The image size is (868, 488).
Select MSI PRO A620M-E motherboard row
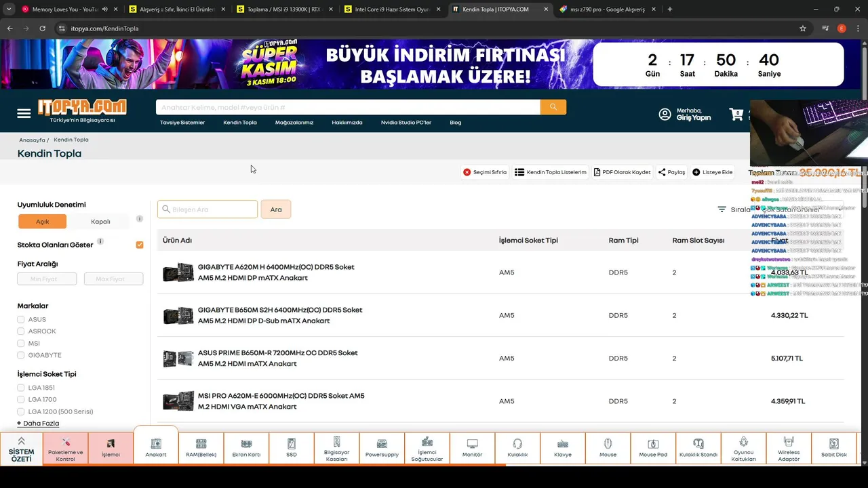500,401
